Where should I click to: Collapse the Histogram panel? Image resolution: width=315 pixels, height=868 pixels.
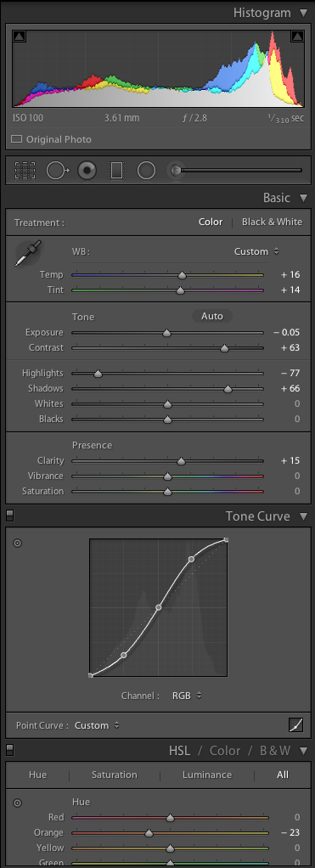pyautogui.click(x=303, y=12)
